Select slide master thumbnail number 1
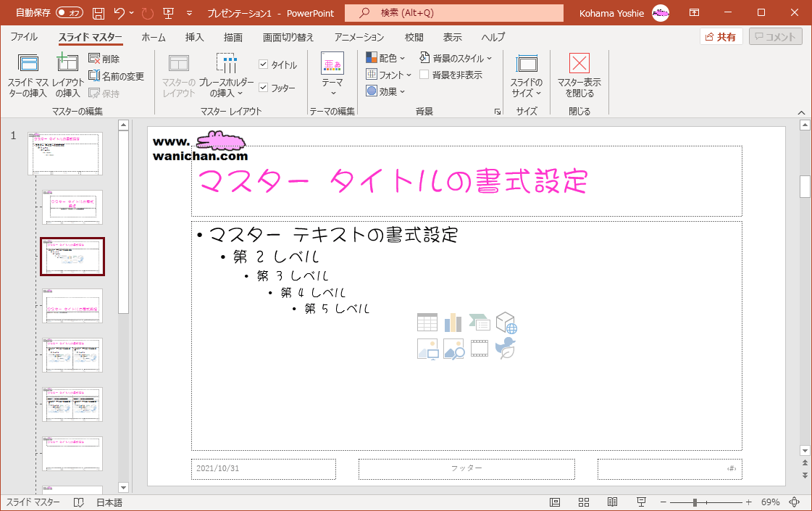Image resolution: width=812 pixels, height=511 pixels. tap(65, 154)
